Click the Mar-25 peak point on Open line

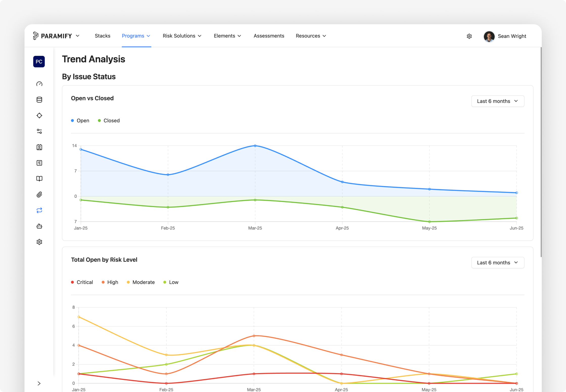(255, 146)
